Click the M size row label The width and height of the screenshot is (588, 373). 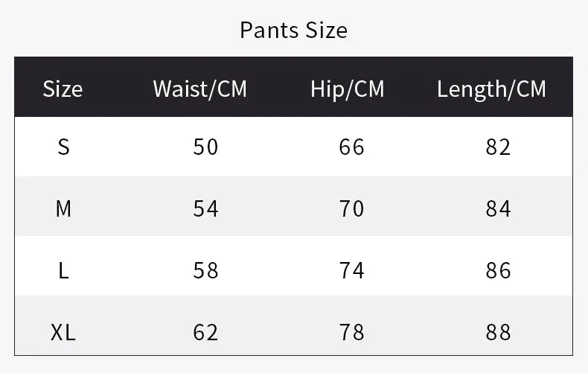tap(63, 209)
